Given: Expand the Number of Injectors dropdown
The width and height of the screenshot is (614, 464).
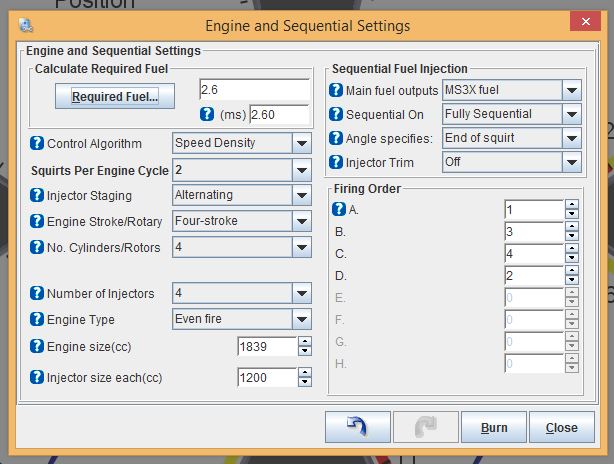Looking at the screenshot, I should tap(302, 293).
